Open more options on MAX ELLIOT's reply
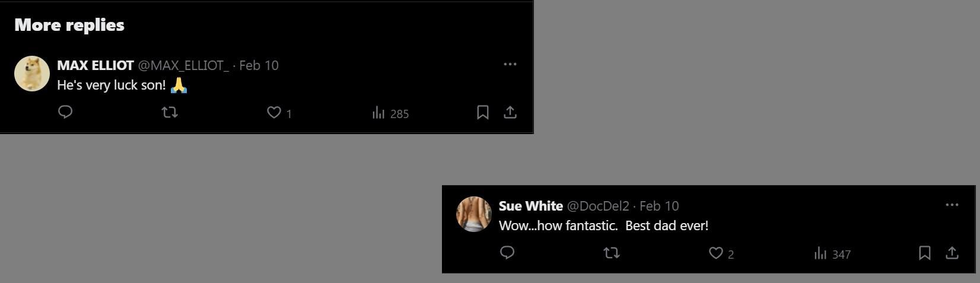Image resolution: width=980 pixels, height=283 pixels. point(510,64)
